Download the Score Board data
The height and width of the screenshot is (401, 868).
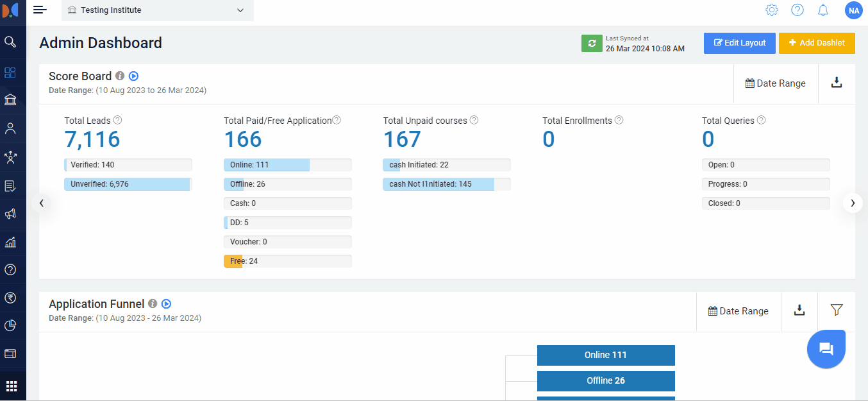[837, 83]
